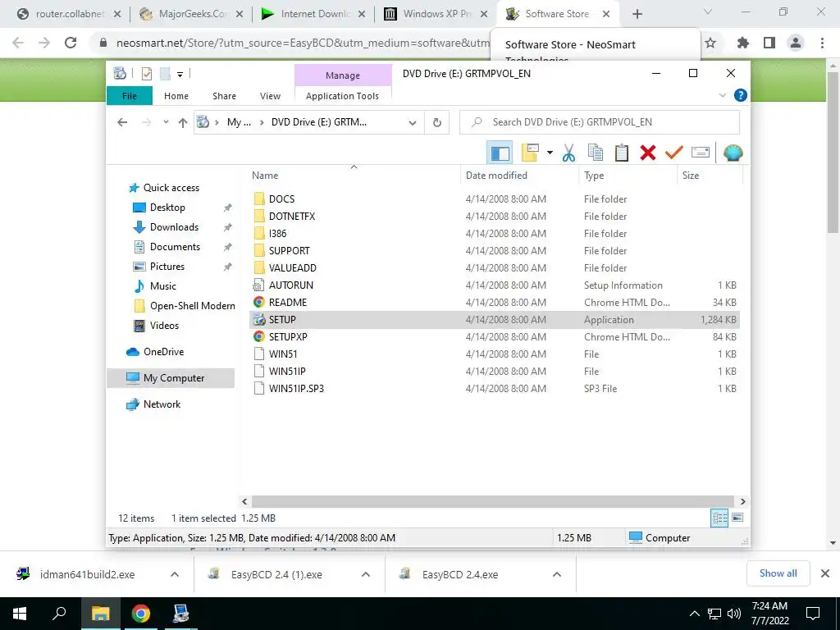This screenshot has height=630, width=840.
Task: Switch to the MajorGeeks.Com browser tab
Action: [190, 14]
